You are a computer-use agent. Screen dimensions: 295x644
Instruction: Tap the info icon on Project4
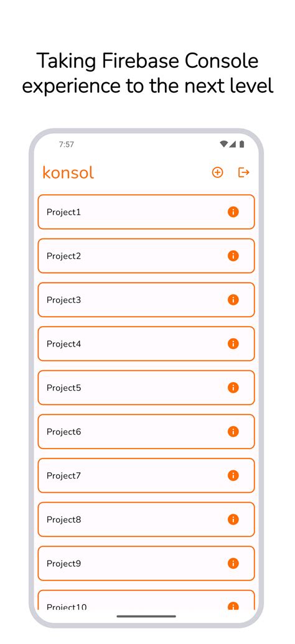(x=233, y=343)
